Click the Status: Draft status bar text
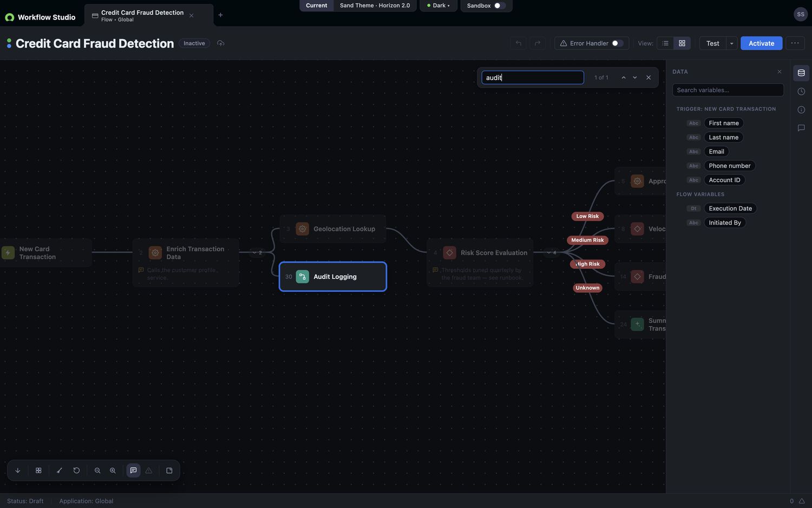Image resolution: width=812 pixels, height=508 pixels. coord(25,501)
